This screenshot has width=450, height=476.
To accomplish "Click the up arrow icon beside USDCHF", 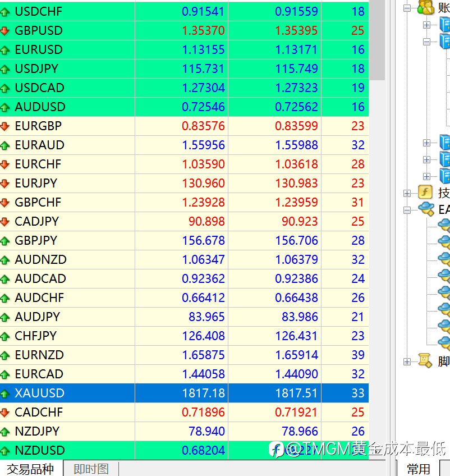I will coord(4,12).
